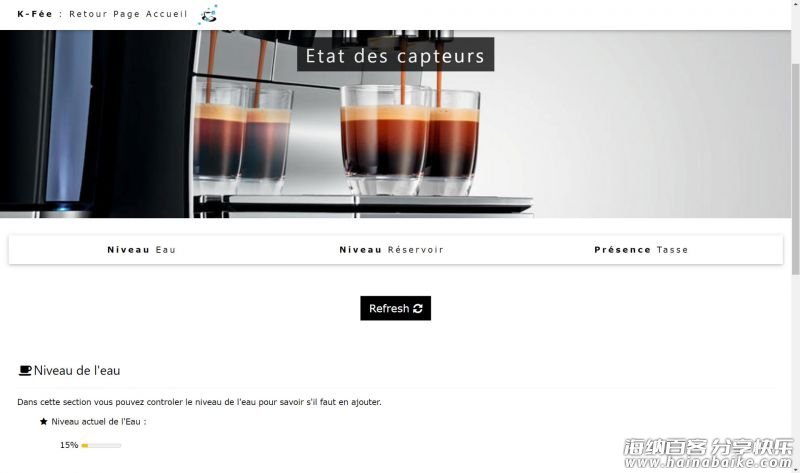Viewport: 800px width, 473px height.
Task: Click the scrollbar down arrow at bottom right
Action: pyautogui.click(x=795, y=469)
